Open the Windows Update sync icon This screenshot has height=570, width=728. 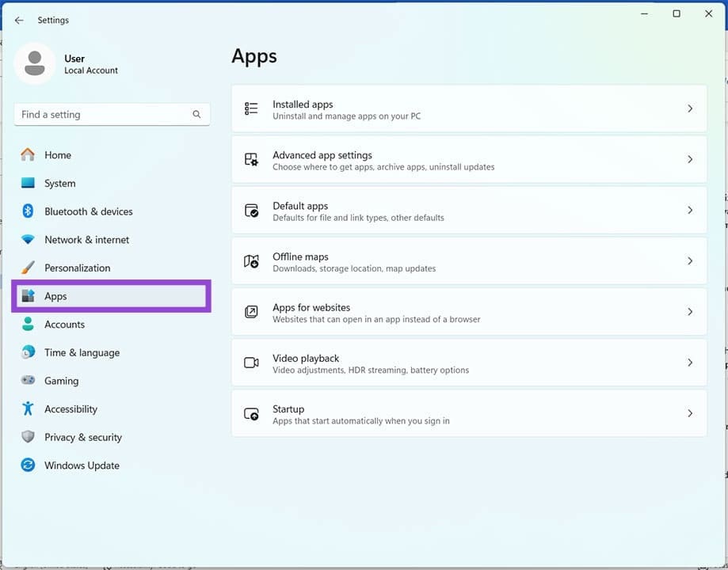tap(28, 465)
